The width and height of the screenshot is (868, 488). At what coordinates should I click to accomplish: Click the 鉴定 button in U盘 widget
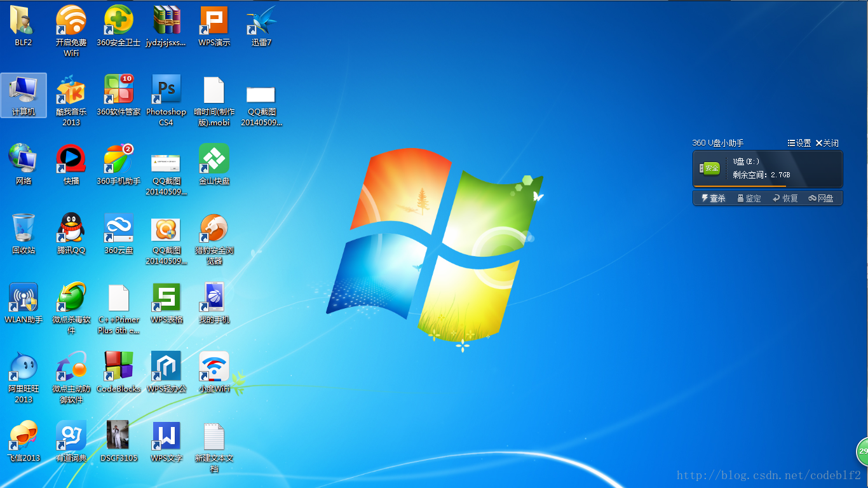point(749,198)
